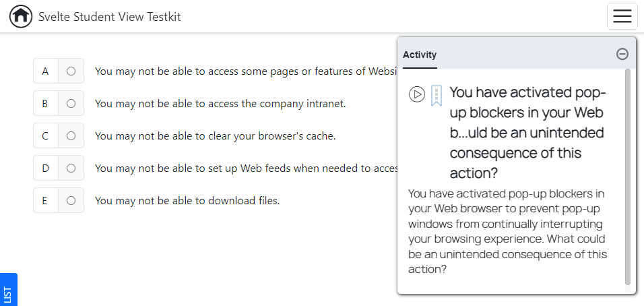
Task: Open the LIST side tab
Action: tap(8, 291)
